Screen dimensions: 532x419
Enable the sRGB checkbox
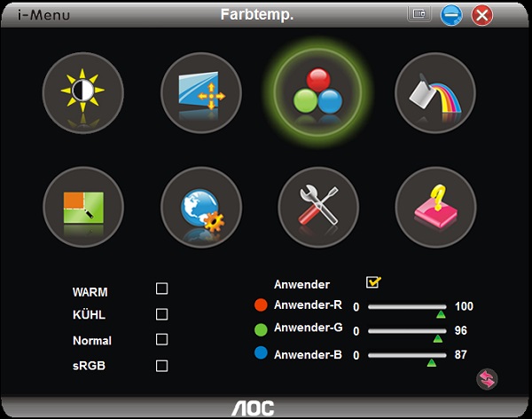(161, 366)
